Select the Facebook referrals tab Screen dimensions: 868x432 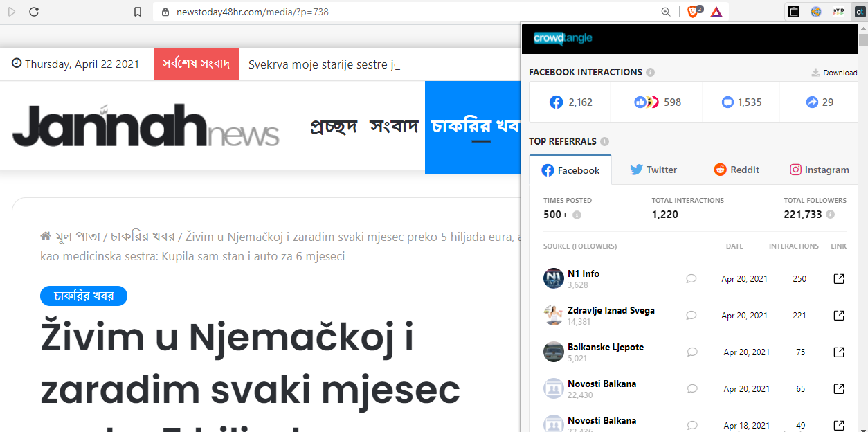click(570, 170)
